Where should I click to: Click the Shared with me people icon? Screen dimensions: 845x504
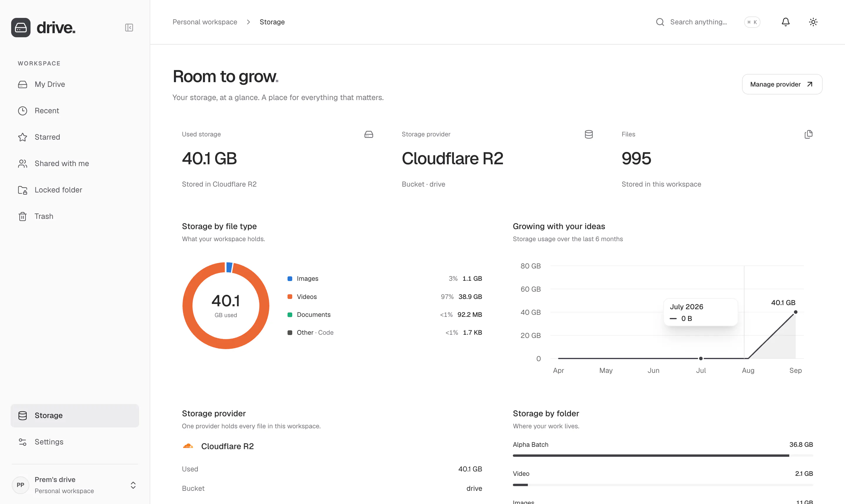tap(22, 163)
